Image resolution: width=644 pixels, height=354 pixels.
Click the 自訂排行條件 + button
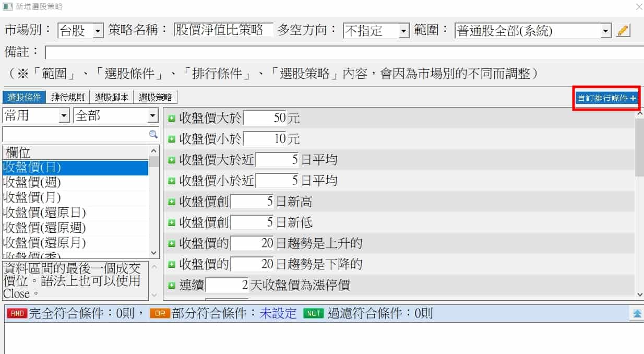point(606,98)
